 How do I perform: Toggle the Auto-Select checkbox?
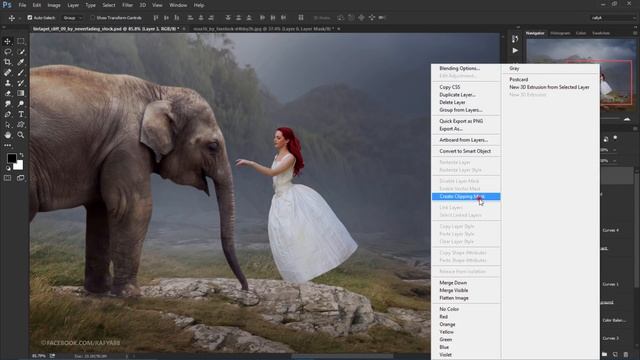[30, 18]
